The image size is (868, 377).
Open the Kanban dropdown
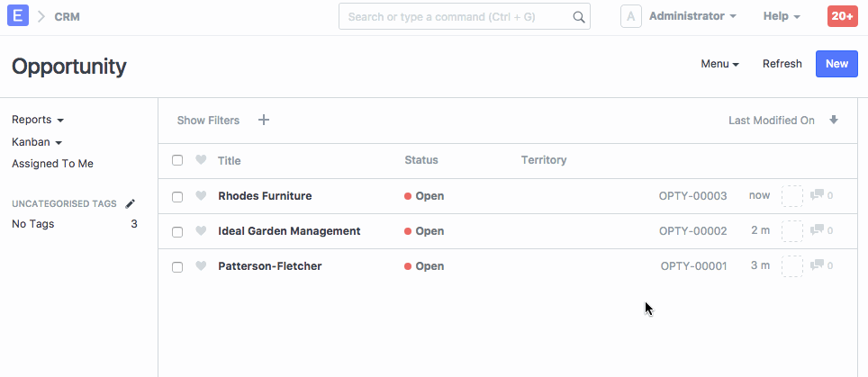(36, 142)
